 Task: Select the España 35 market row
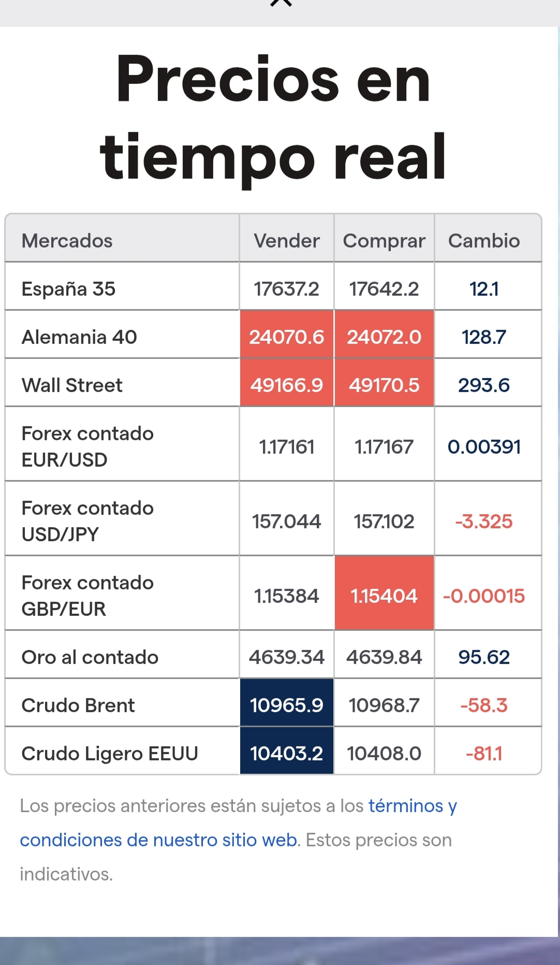coord(273,289)
